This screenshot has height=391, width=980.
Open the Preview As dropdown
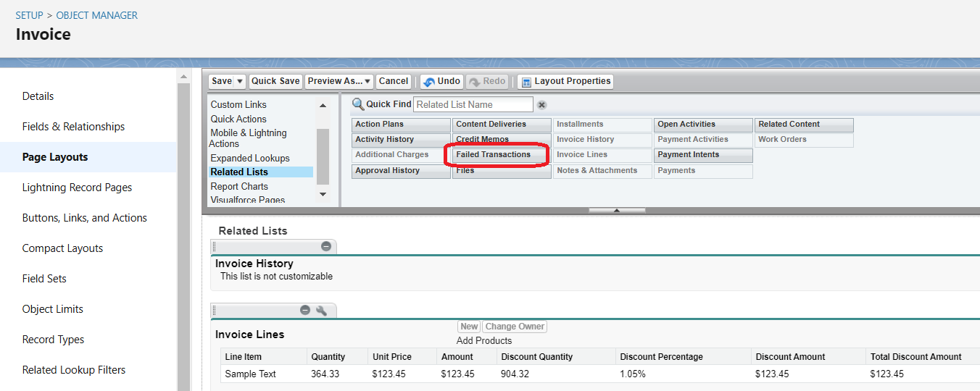[x=339, y=81]
